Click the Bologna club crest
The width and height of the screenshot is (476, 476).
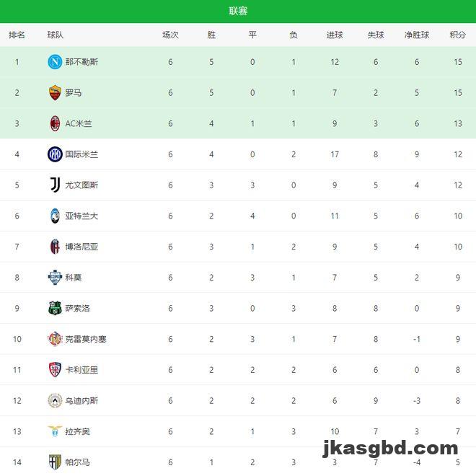(55, 247)
